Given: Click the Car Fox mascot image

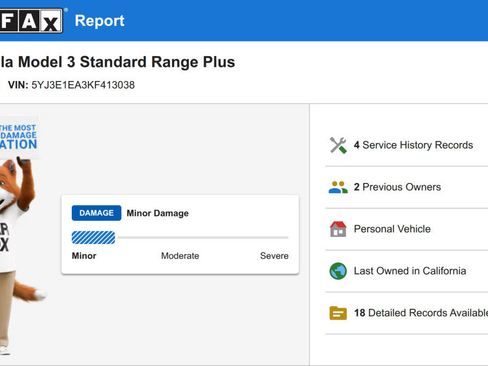Looking at the screenshot, I should 18,257.
